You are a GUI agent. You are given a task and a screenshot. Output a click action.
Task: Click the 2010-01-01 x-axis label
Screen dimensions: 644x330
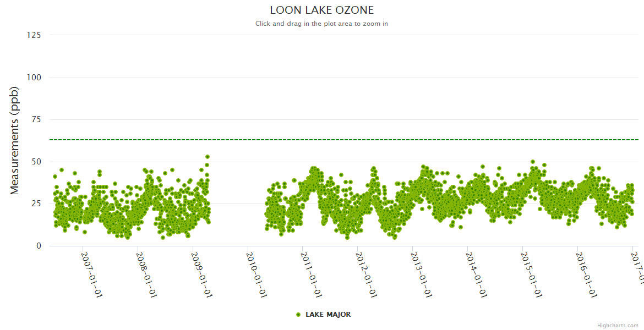[x=257, y=274]
